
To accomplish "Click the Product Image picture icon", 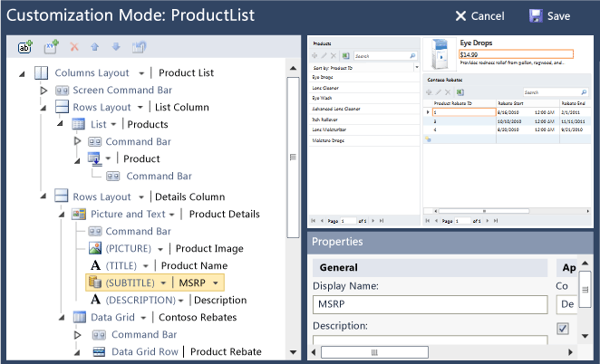I will coord(95,248).
